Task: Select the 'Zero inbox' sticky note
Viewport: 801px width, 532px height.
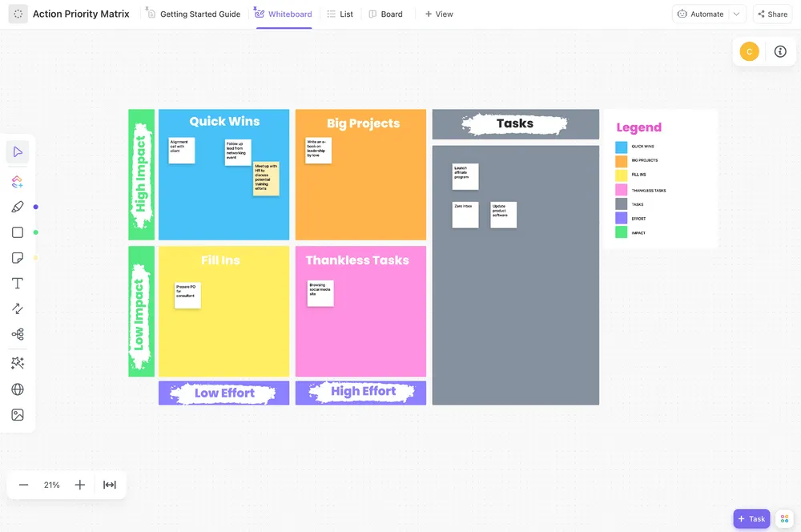Action: 465,215
